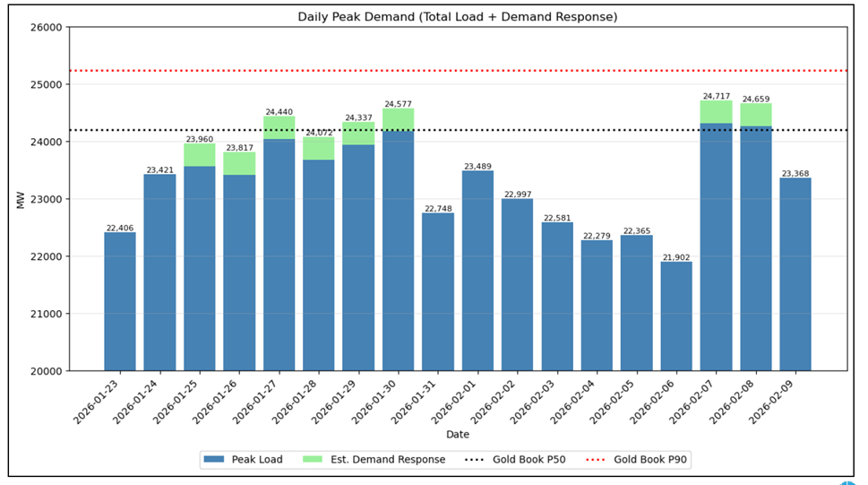This screenshot has height=485, width=868.
Task: Select the 2026-01-31 blue bar
Action: (438, 291)
